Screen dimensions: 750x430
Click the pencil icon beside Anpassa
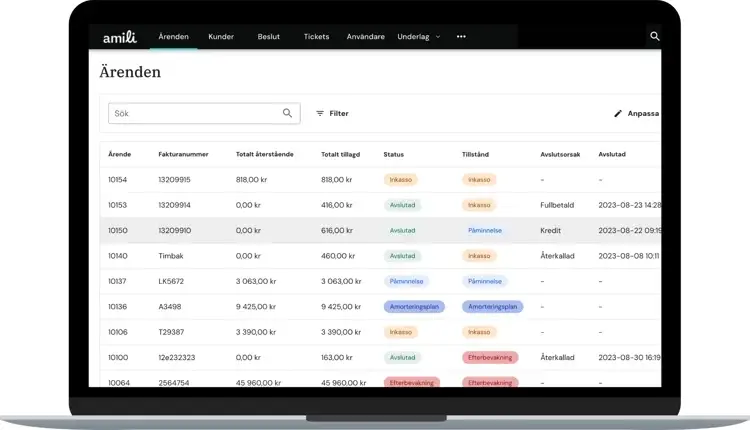pos(618,113)
